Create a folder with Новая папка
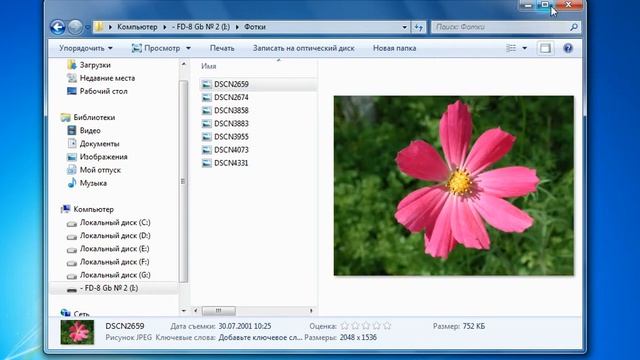 coord(394,48)
